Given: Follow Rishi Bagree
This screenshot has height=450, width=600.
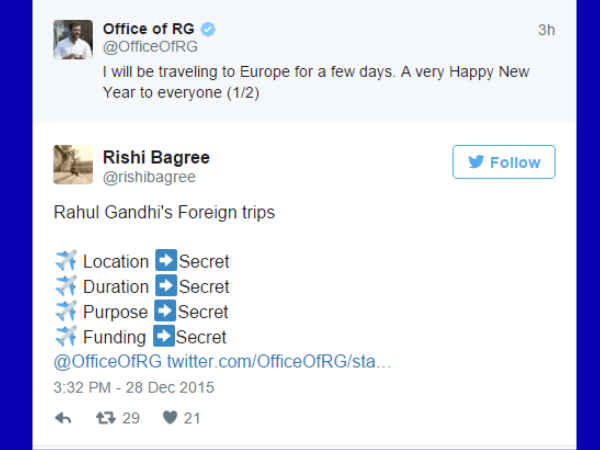Looking at the screenshot, I should 503,162.
